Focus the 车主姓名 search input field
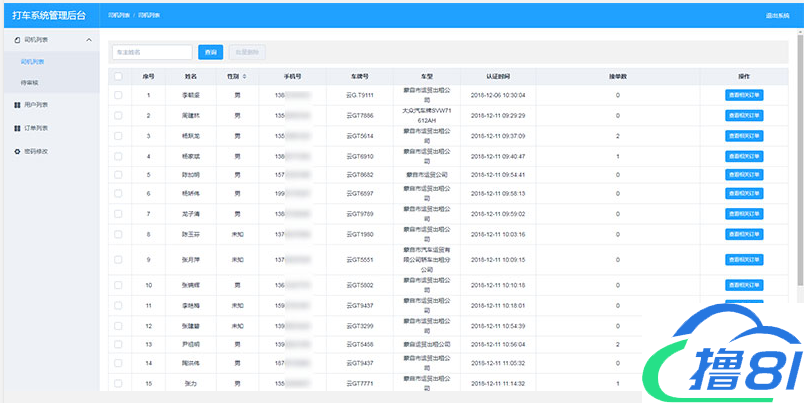 coord(152,51)
